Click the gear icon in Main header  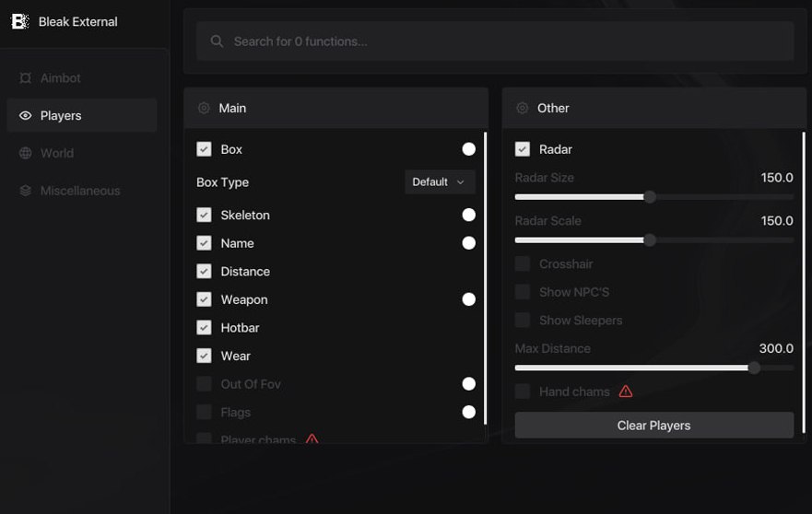tap(204, 108)
